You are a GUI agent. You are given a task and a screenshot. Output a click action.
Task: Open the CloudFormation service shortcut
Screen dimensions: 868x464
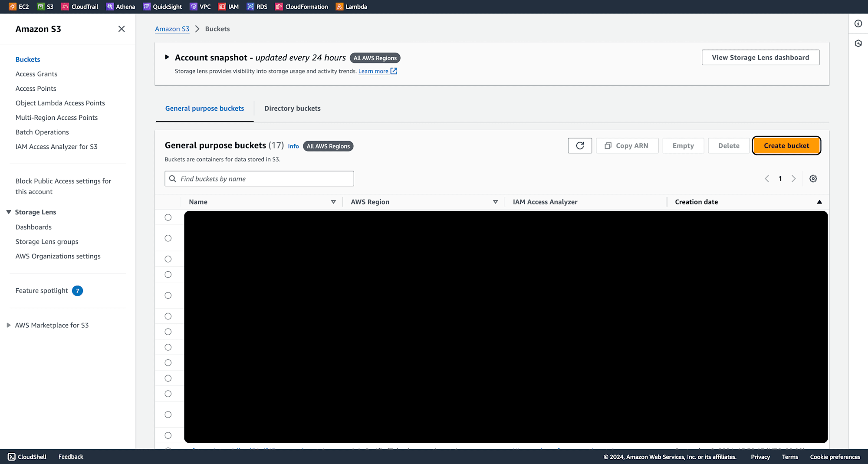tap(302, 7)
